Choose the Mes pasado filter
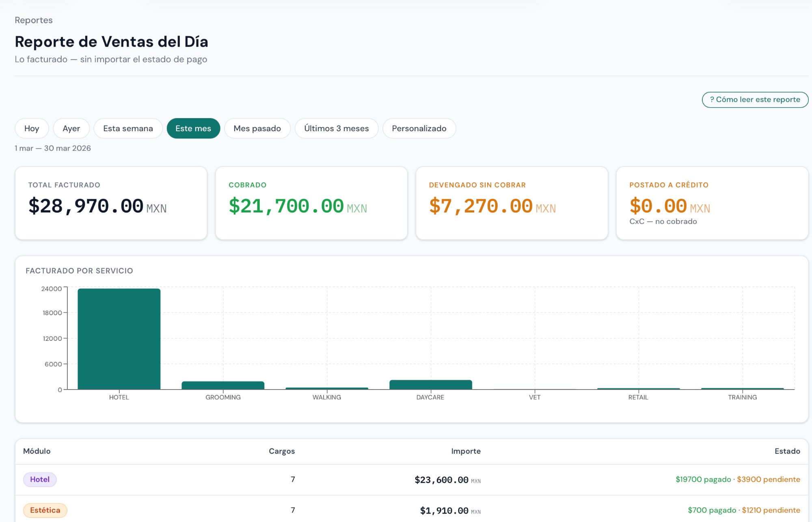 coord(257,128)
